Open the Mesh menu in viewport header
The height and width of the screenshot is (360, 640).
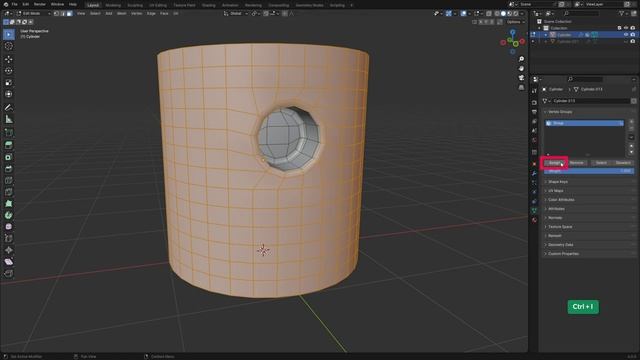(x=122, y=13)
